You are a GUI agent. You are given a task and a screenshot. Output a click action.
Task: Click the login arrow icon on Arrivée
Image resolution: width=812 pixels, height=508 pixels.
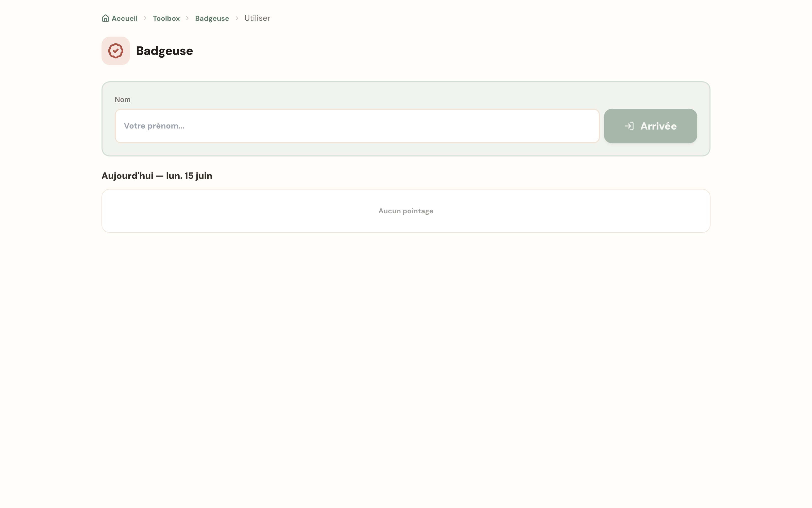pos(629,126)
